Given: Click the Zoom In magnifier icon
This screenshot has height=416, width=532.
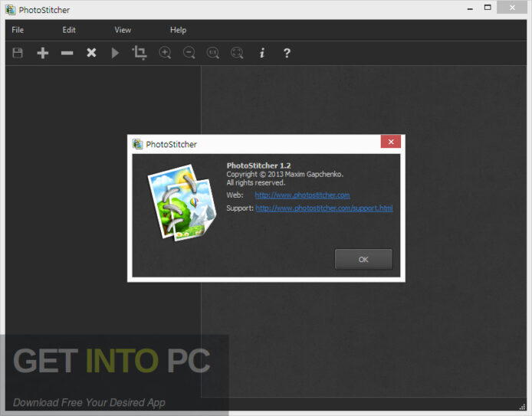Looking at the screenshot, I should [165, 53].
